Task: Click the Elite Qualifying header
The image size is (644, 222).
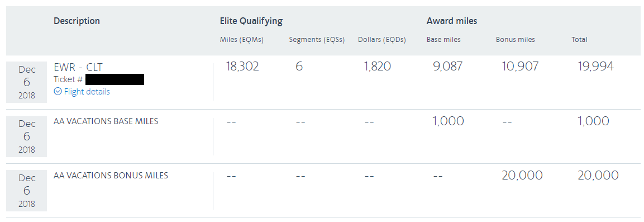Action: pos(251,21)
